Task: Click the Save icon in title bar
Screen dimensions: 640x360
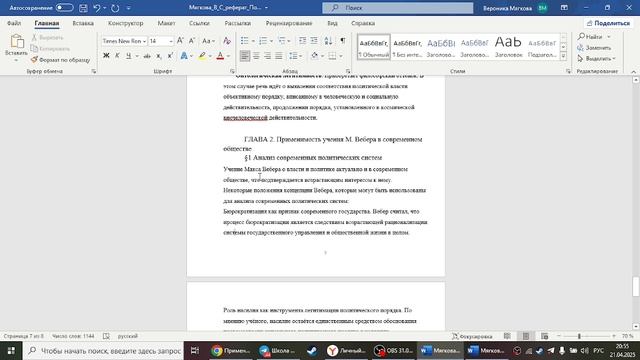Action: [x=83, y=8]
